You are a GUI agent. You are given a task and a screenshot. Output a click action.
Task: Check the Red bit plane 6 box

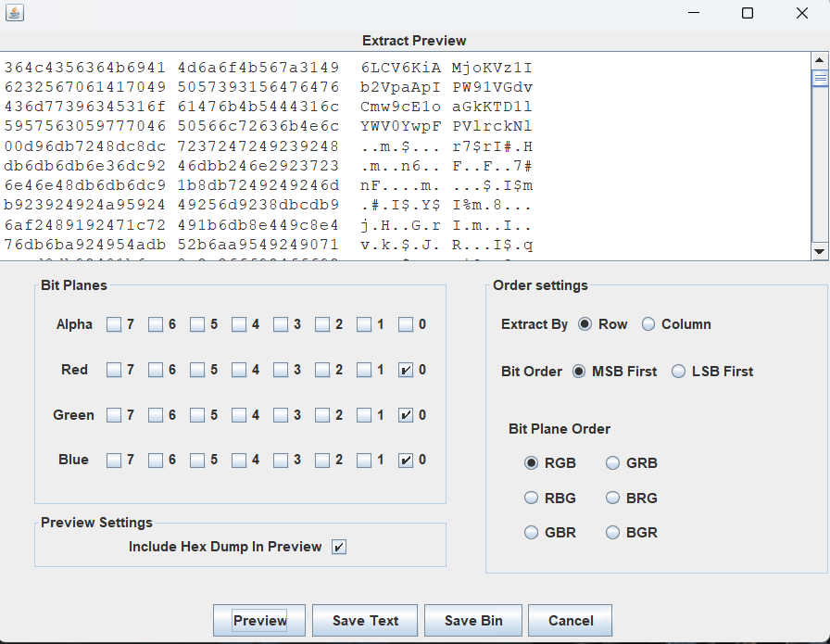156,370
